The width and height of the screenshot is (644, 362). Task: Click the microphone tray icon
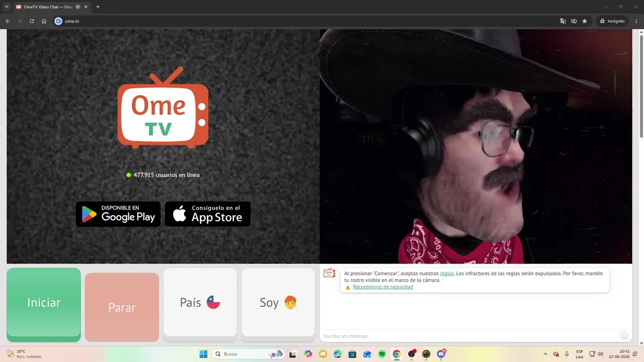pos(567,354)
